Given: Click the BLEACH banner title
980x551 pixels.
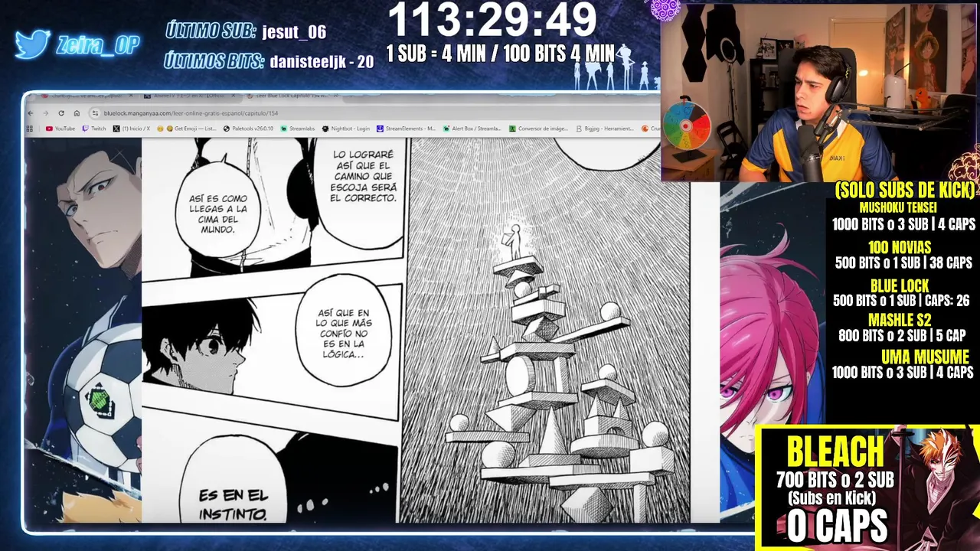Looking at the screenshot, I should pyautogui.click(x=835, y=453).
